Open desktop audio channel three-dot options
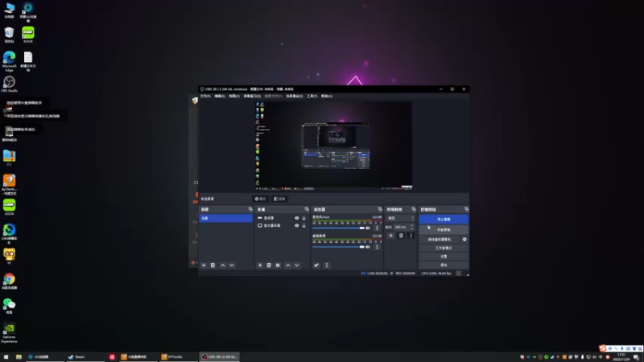Screen dimensions: 644x362 (x=377, y=247)
